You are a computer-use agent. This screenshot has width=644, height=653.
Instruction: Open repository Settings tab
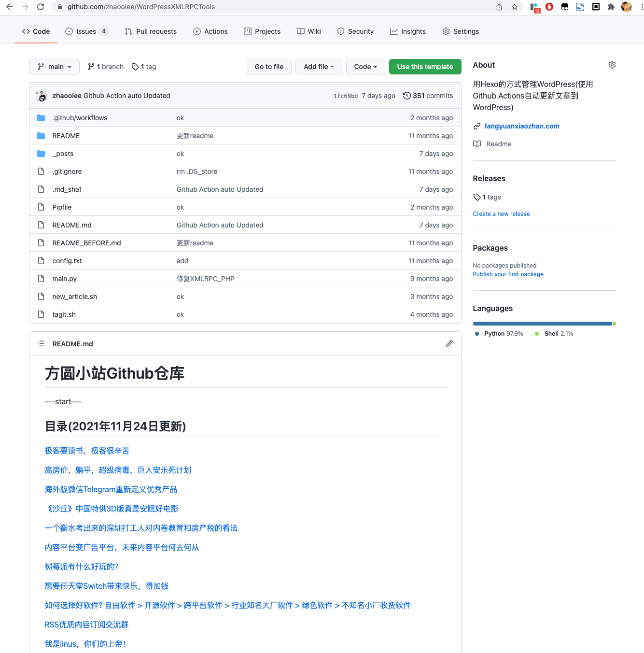pyautogui.click(x=461, y=31)
